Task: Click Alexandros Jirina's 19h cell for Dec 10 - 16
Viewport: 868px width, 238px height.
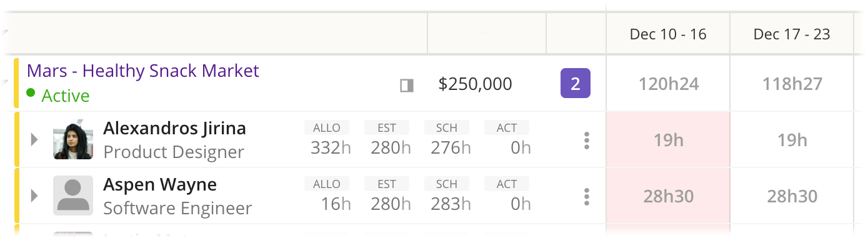Action: click(668, 140)
